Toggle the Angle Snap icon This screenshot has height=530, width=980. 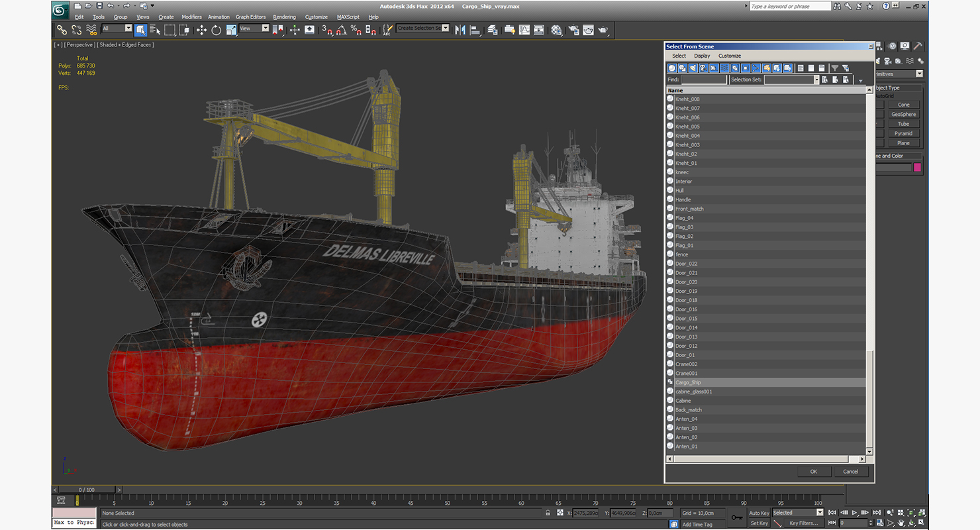[341, 29]
